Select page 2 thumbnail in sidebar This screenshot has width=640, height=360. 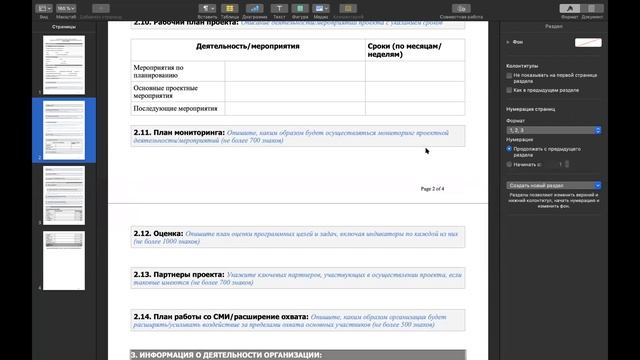(x=64, y=130)
